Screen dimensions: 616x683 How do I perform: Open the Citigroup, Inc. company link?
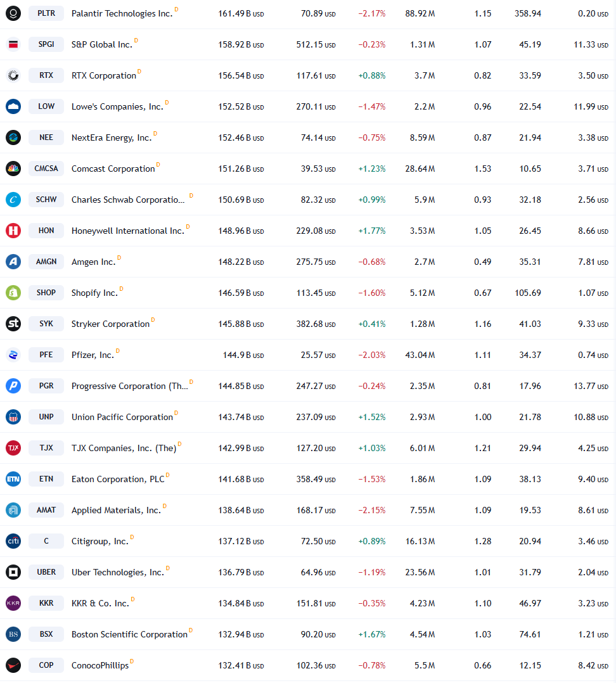coord(100,542)
